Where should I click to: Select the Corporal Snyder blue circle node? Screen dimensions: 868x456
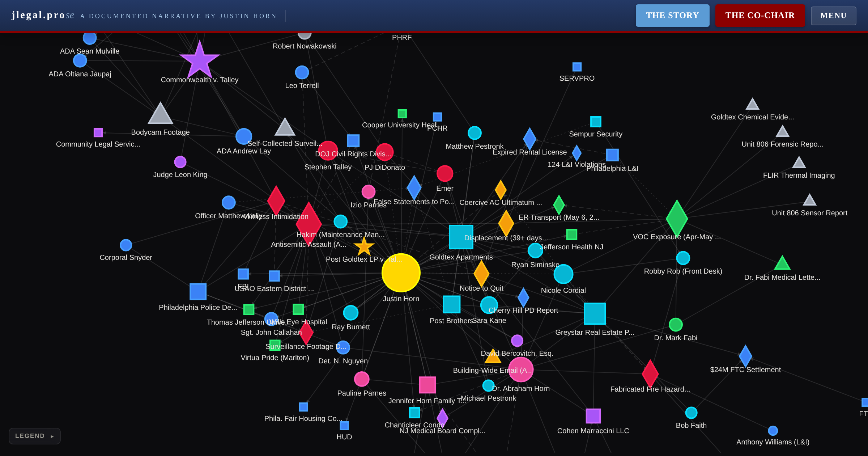(126, 245)
